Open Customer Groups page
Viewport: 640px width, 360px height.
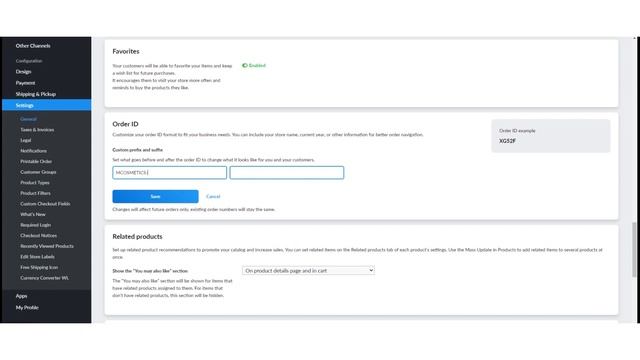coord(38,172)
